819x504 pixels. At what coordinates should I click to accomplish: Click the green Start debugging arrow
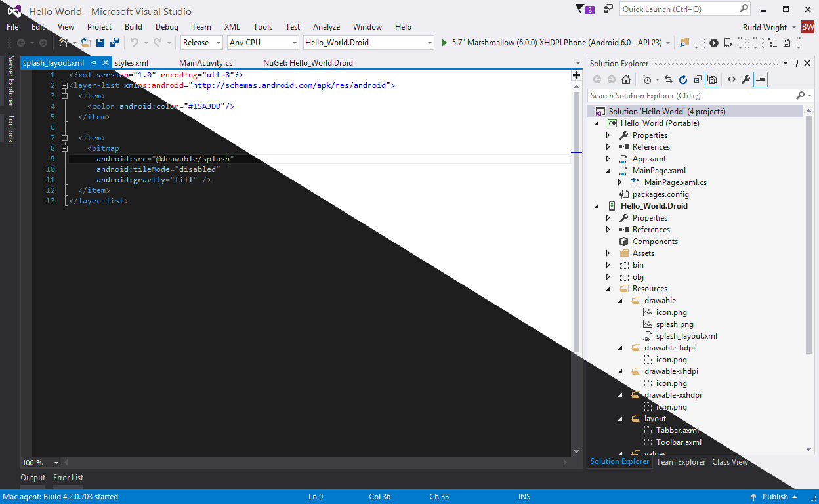pyautogui.click(x=444, y=43)
